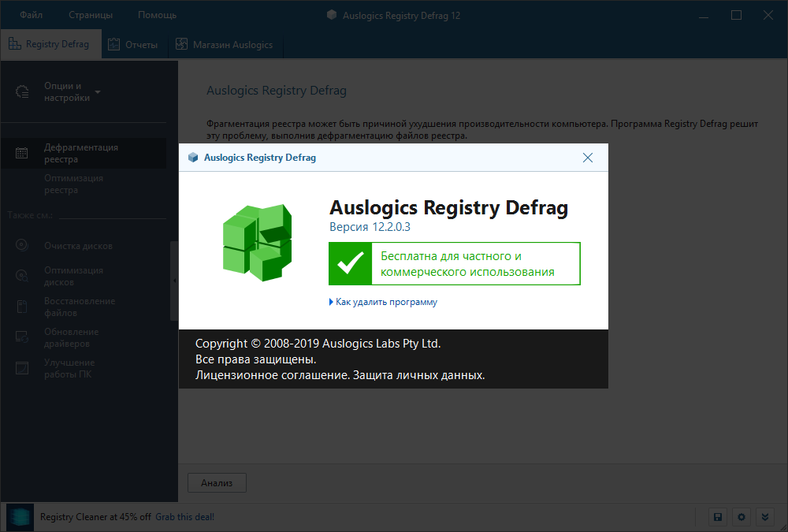The image size is (788, 532).
Task: Click the Восстановление файлов icon
Action: (x=22, y=306)
